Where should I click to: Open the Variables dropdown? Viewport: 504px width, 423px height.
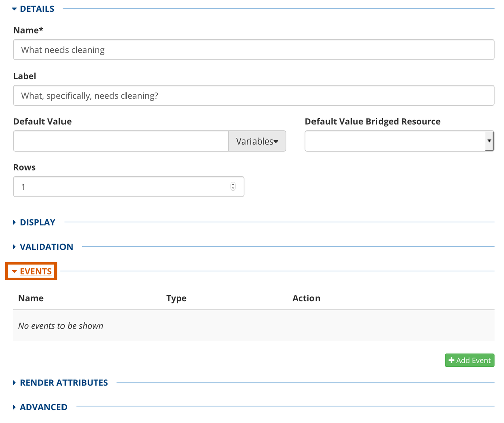click(x=257, y=141)
